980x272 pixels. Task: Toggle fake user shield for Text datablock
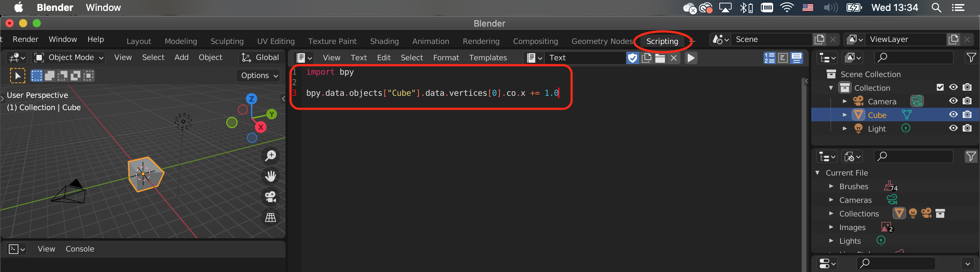[x=632, y=58]
